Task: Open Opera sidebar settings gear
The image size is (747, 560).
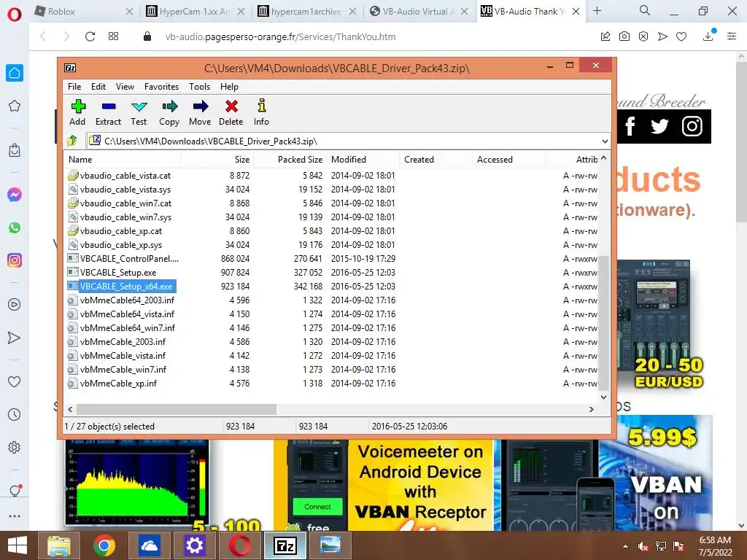Action: click(15, 447)
